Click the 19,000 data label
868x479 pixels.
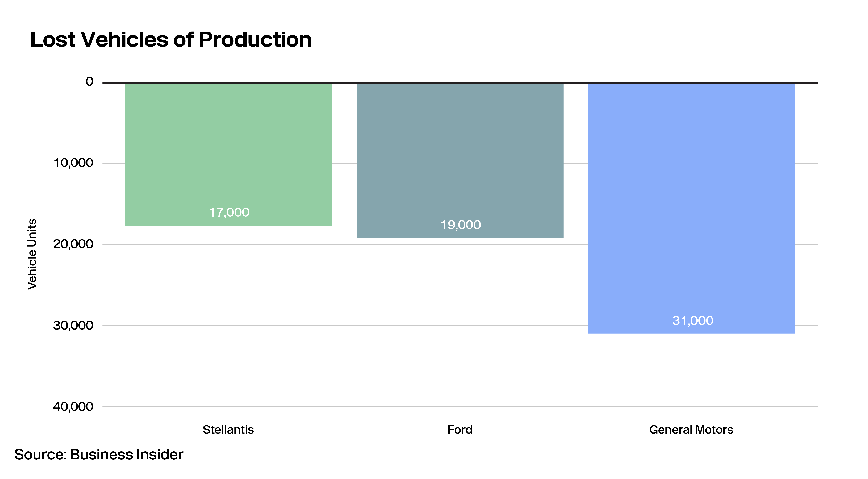(461, 225)
